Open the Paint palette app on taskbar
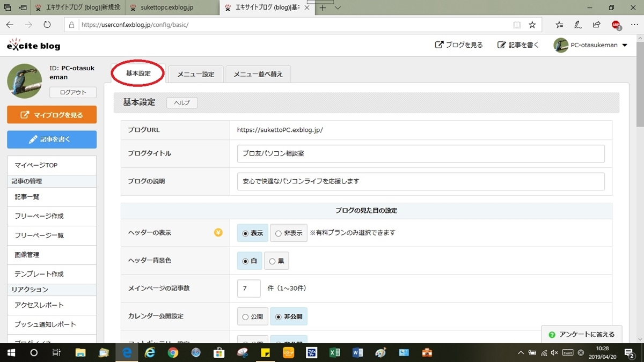 pyautogui.click(x=380, y=353)
